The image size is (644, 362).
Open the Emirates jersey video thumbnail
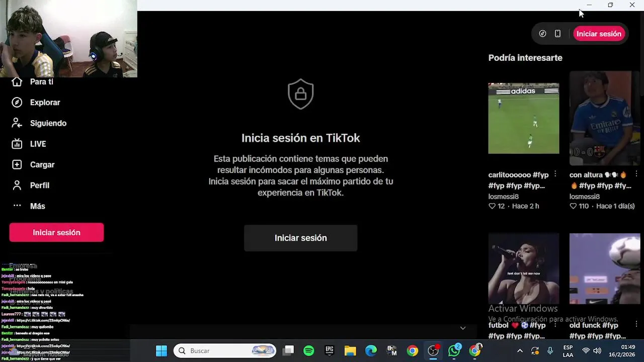point(604,118)
